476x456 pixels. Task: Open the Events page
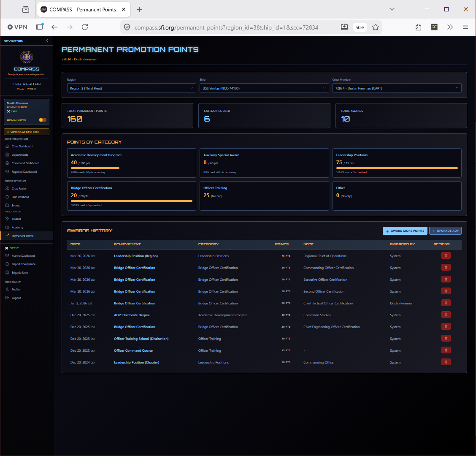[x=16, y=206]
